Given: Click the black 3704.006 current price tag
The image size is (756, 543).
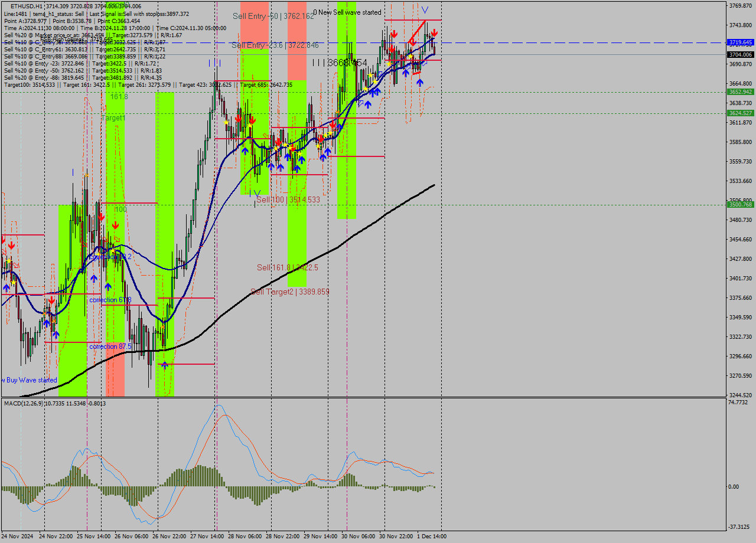Looking at the screenshot, I should pyautogui.click(x=740, y=54).
